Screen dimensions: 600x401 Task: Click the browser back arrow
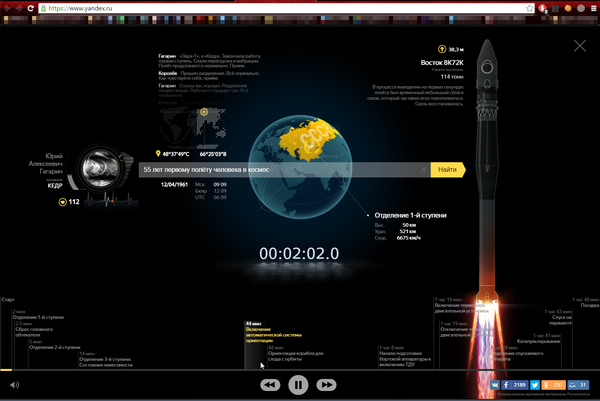pyautogui.click(x=9, y=7)
